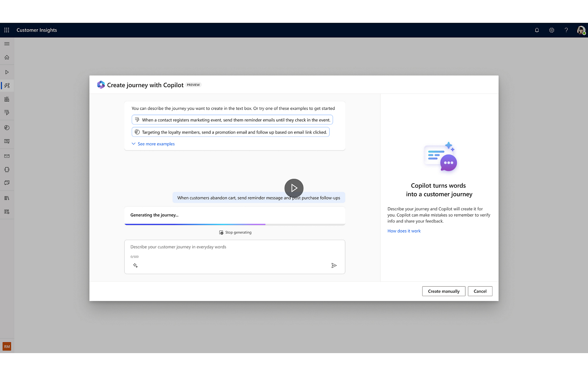The height and width of the screenshot is (375, 588).
Task: Open the app launcher waffle icon
Action: 7,30
